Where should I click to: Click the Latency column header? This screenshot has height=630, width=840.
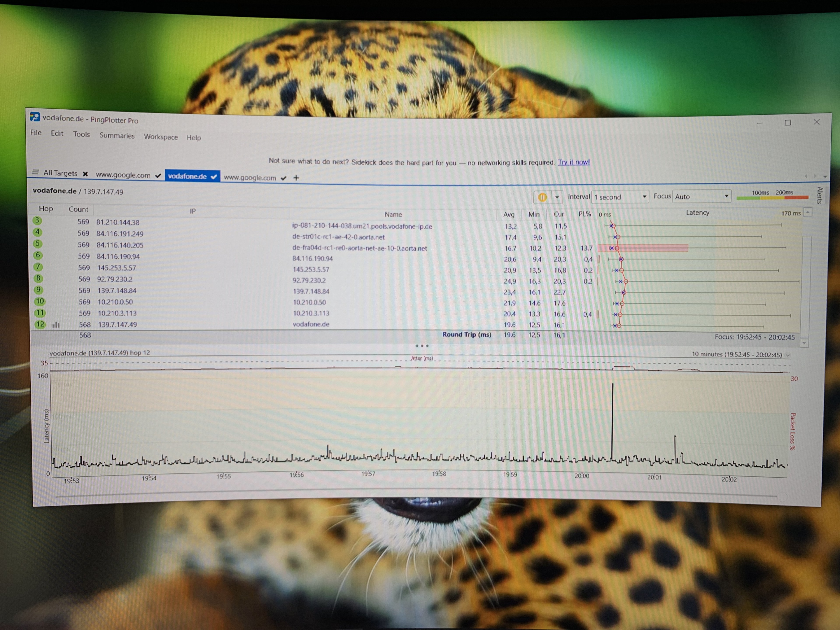pyautogui.click(x=698, y=213)
